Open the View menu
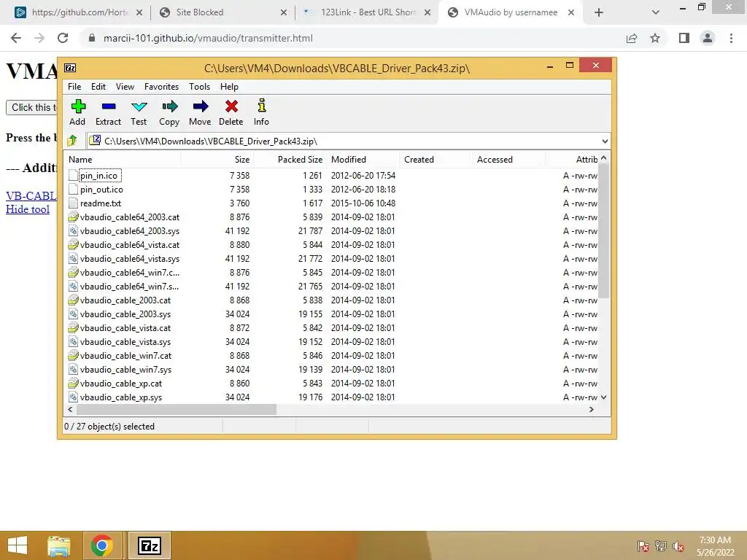The height and width of the screenshot is (560, 747). [125, 87]
